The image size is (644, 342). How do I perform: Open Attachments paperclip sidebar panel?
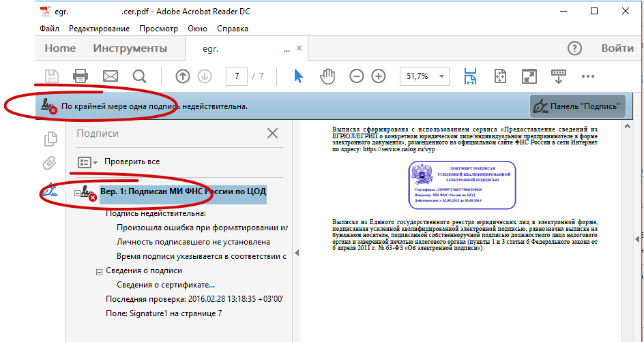(50, 164)
